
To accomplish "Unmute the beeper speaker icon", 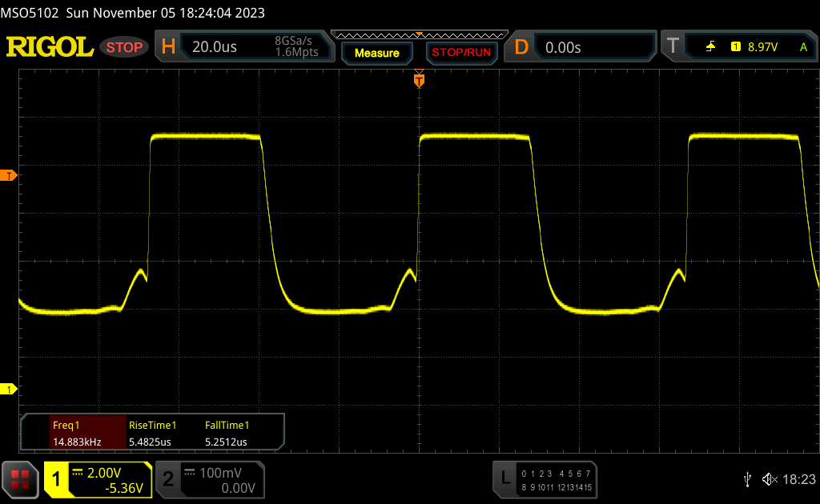I will pos(769,479).
